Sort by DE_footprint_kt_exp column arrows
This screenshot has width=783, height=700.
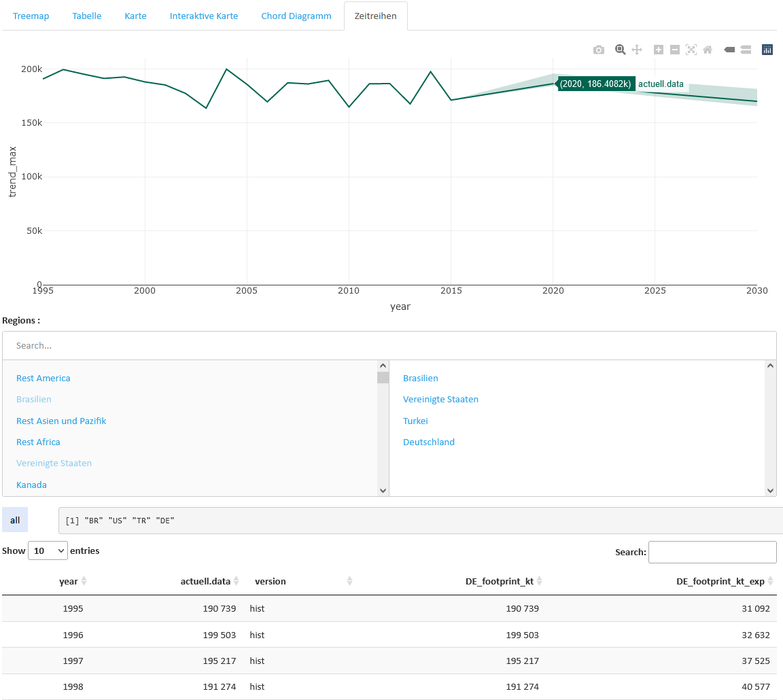click(771, 580)
